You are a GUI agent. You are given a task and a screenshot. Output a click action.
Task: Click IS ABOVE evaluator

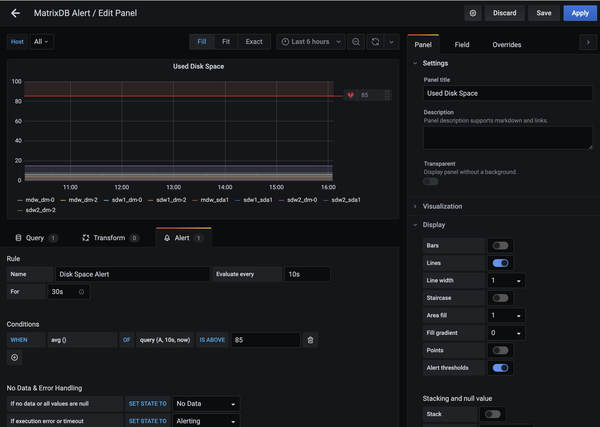pyautogui.click(x=212, y=340)
